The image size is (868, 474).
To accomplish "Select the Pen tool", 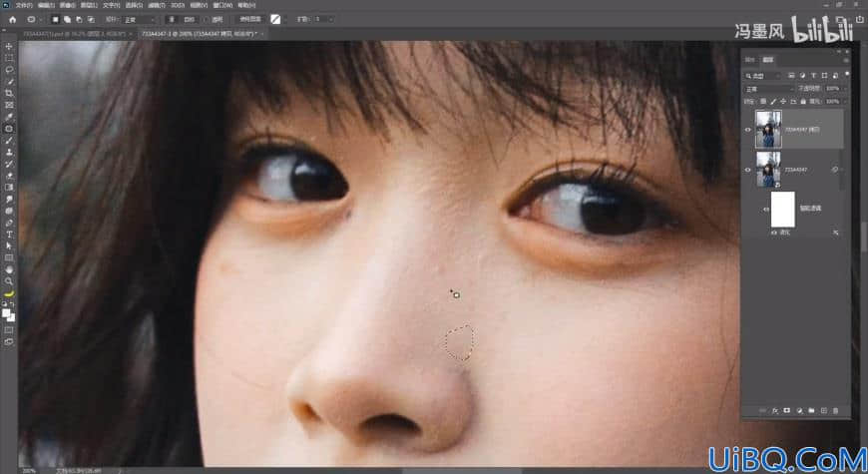I will coord(9,223).
